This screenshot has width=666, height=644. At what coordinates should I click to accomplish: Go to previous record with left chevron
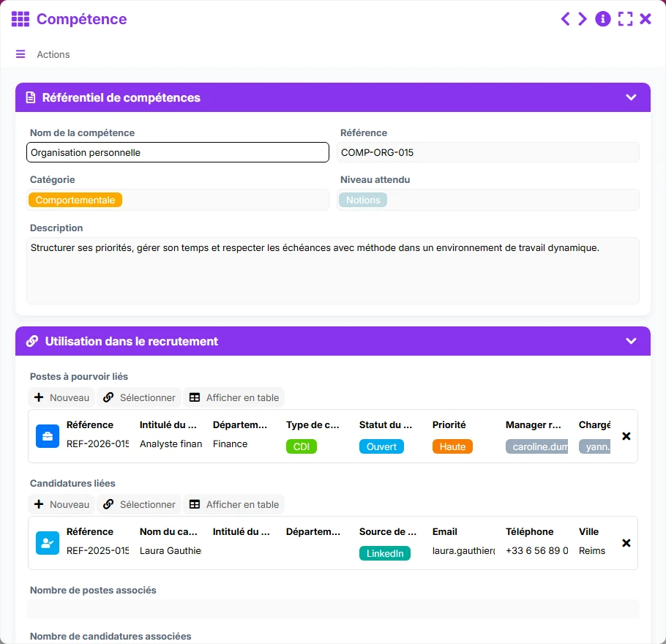coord(565,19)
